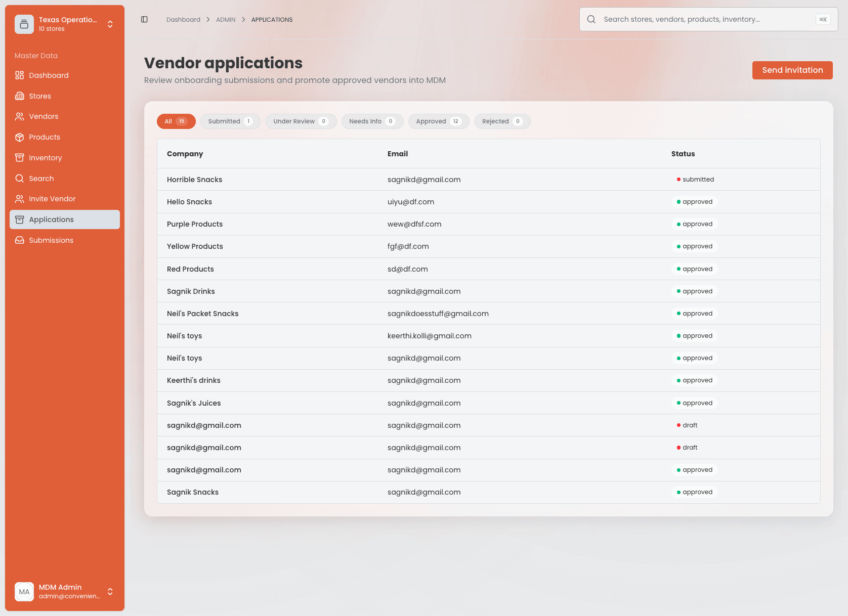
Task: Select the Needs Info filter tab
Action: 372,121
